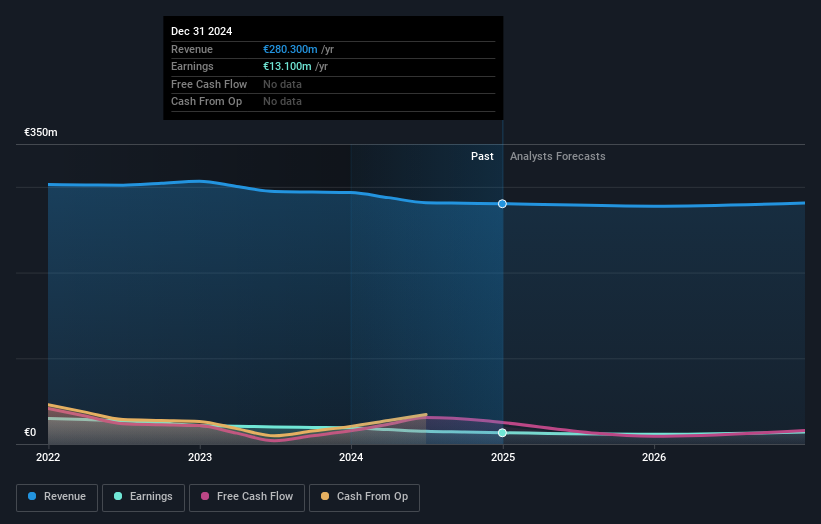Click the €0 y-axis label
This screenshot has height=524, width=821.
30,432
